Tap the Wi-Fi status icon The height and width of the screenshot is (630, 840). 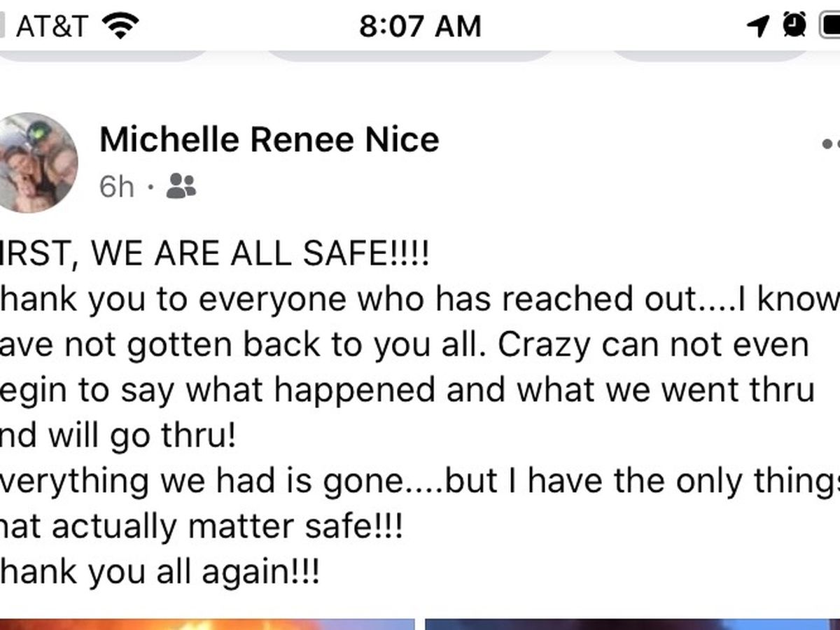pos(120,27)
